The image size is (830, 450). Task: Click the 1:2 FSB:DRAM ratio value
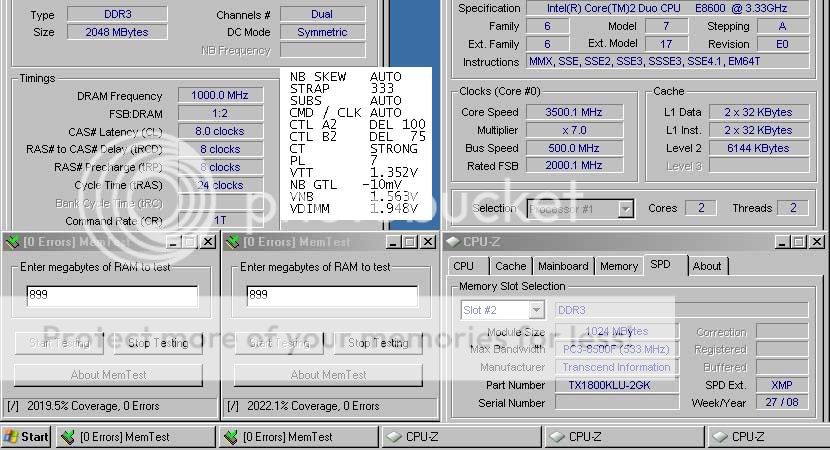pos(220,113)
